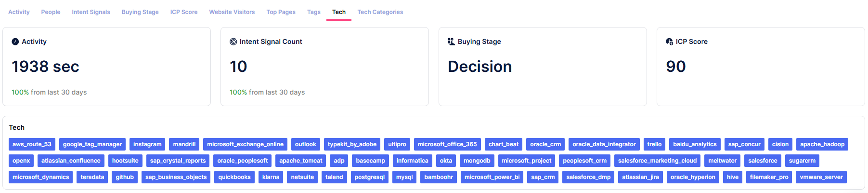Click the ICP Score icon
Screen dimensions: 868x193
669,41
